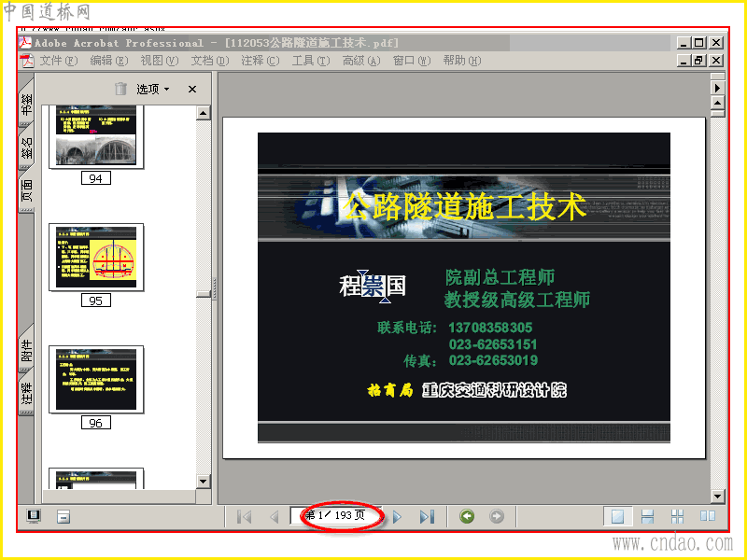Image resolution: width=747 pixels, height=560 pixels.
Task: Switch to facing pages layout
Action: click(x=708, y=516)
